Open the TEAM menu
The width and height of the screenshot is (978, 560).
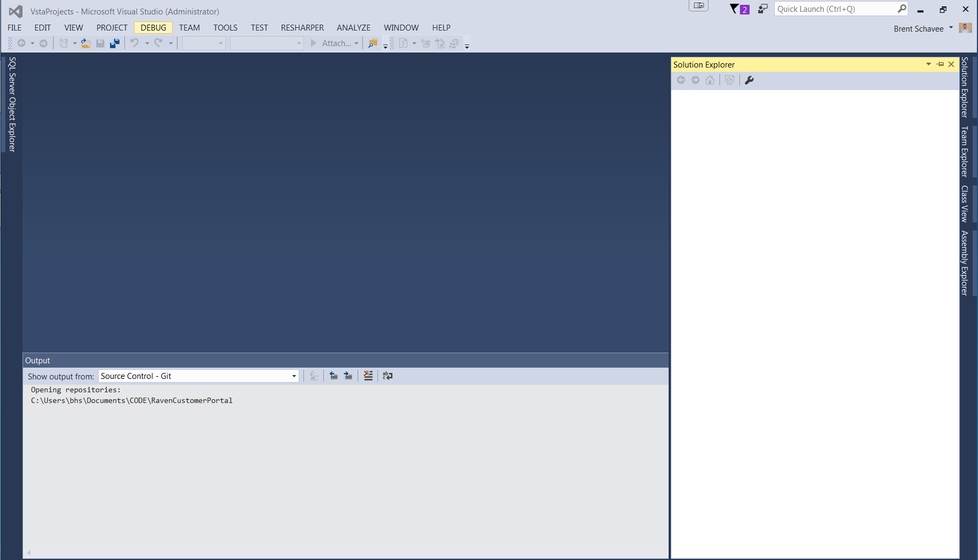click(189, 28)
